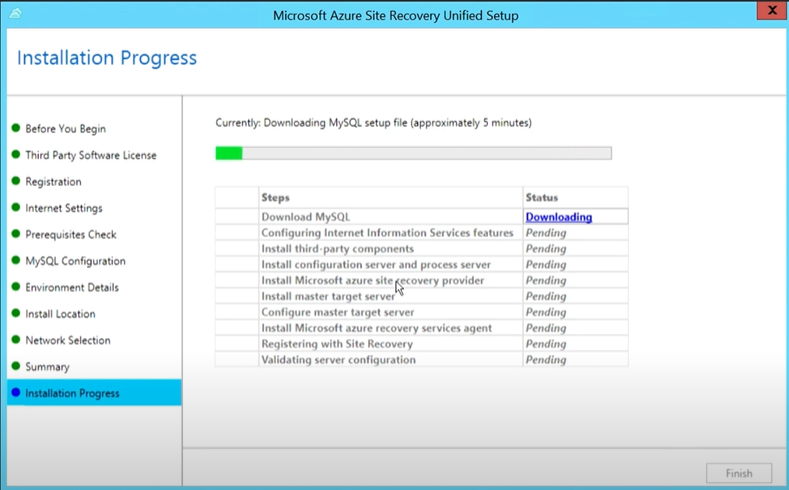Select Install third-party components row
789x490 pixels.
coord(422,249)
